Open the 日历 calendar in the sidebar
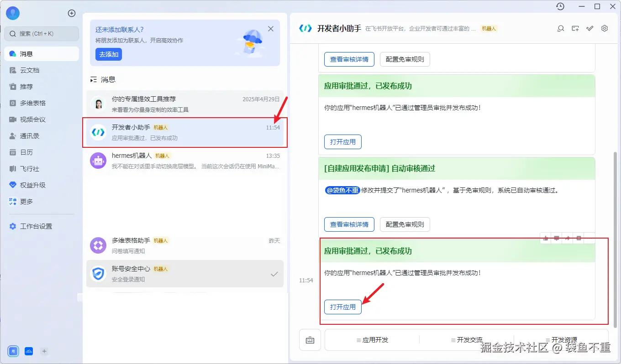 42,152
